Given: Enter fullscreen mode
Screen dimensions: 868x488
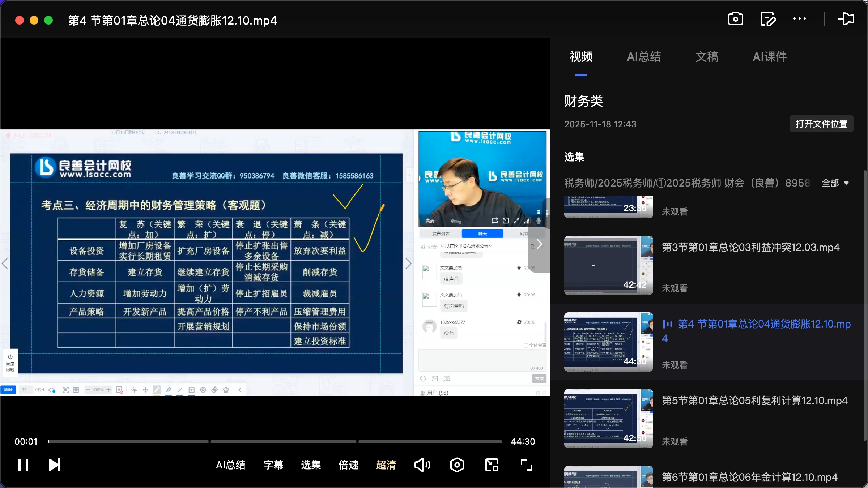Looking at the screenshot, I should 526,465.
